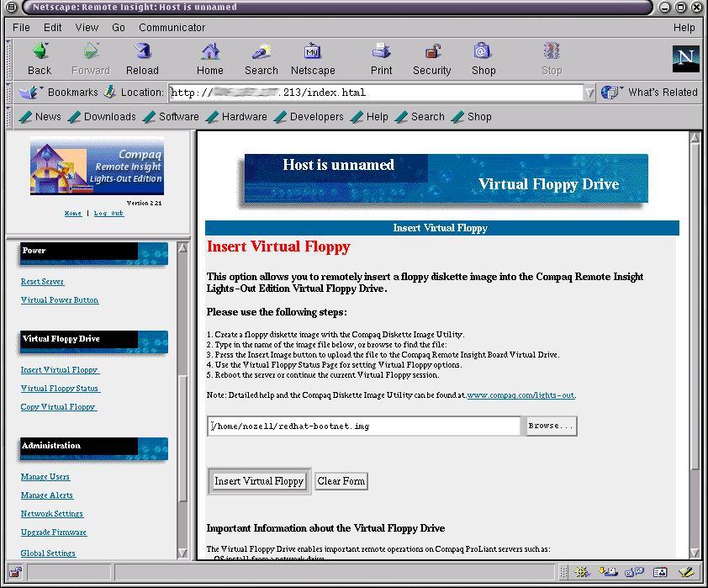Click the Shop toolbar icon
The width and height of the screenshot is (708, 588).
483,57
